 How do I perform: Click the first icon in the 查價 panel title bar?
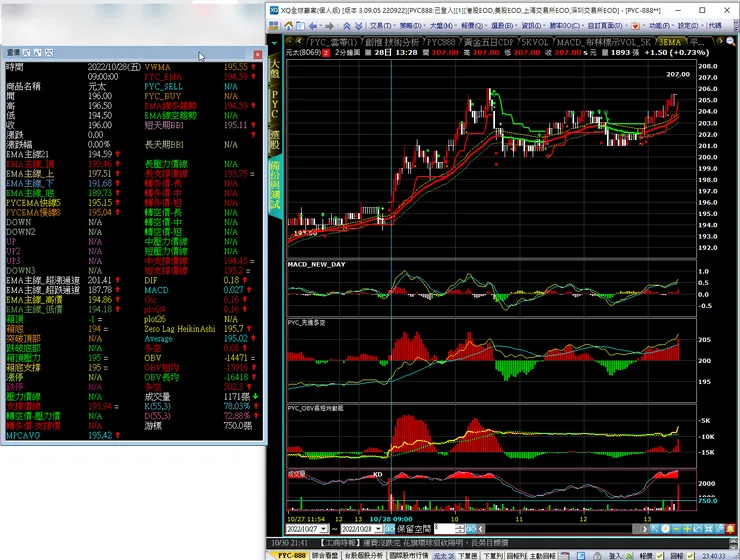coord(28,50)
